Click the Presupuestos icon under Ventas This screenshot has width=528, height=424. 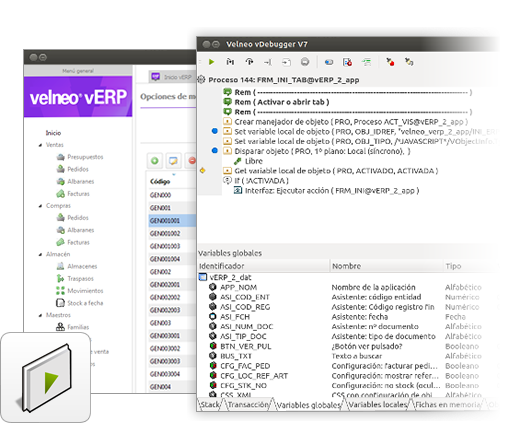pos(61,157)
